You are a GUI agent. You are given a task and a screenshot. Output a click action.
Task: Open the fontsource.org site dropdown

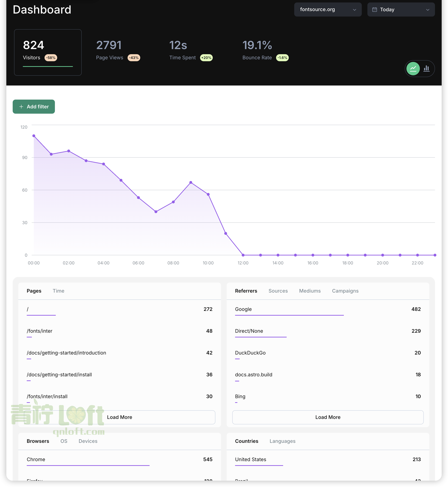point(328,10)
